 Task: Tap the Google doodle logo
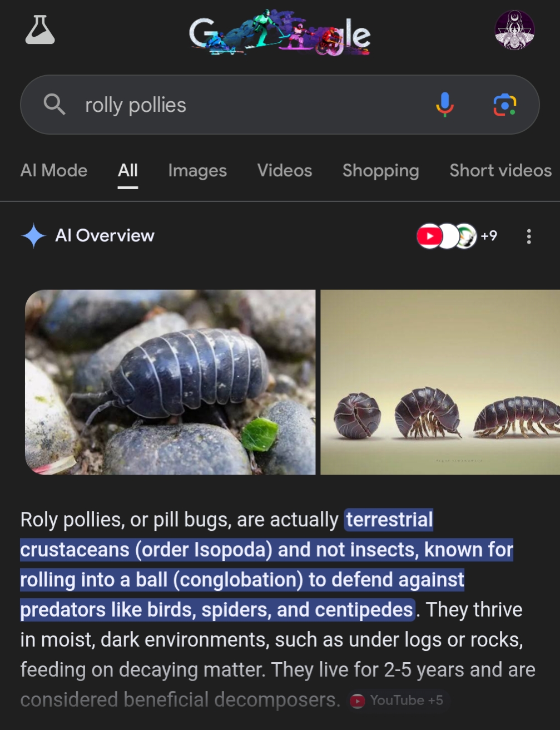point(280,32)
